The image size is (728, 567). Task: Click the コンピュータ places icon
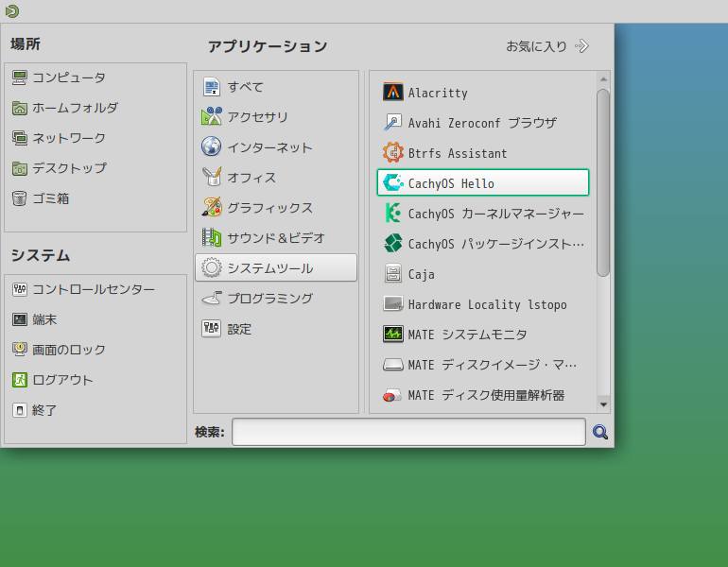click(x=20, y=77)
